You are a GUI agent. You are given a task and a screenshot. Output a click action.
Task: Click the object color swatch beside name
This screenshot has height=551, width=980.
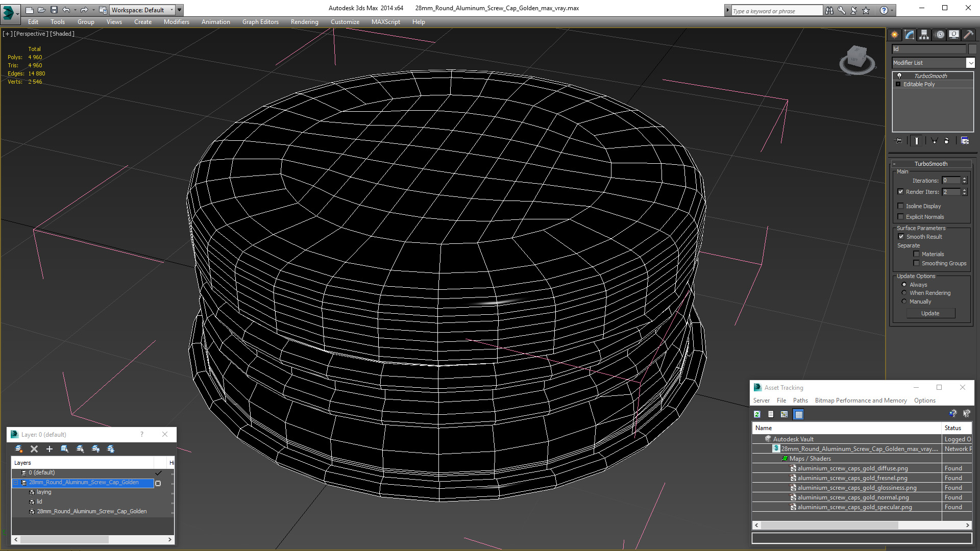(x=972, y=49)
